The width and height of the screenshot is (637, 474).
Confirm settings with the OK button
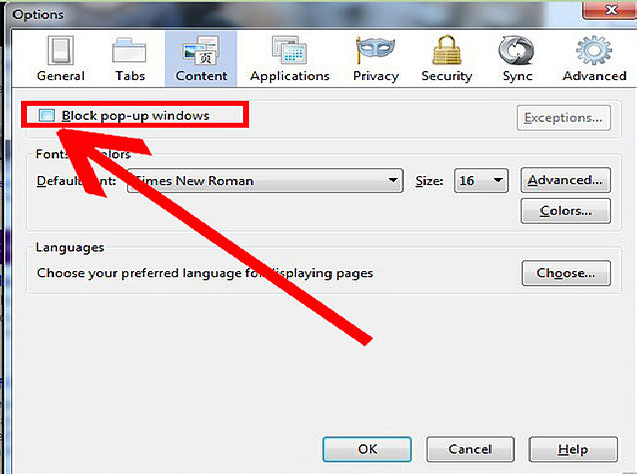point(367,449)
